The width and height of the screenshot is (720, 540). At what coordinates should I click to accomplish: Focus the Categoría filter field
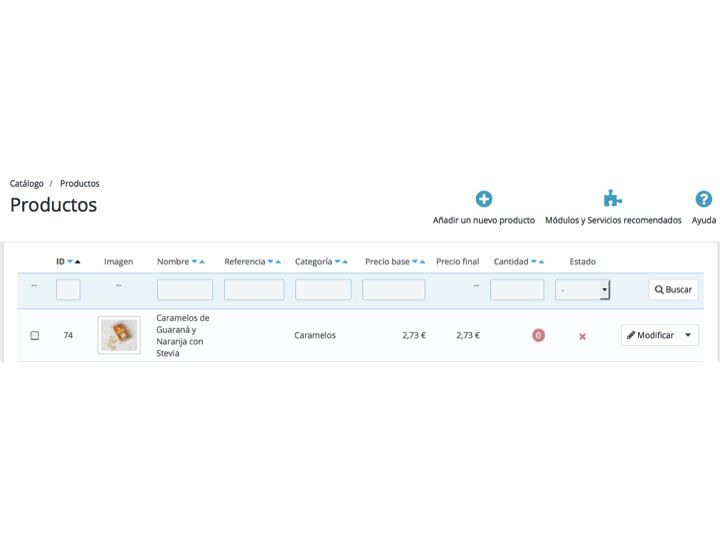coord(323,290)
